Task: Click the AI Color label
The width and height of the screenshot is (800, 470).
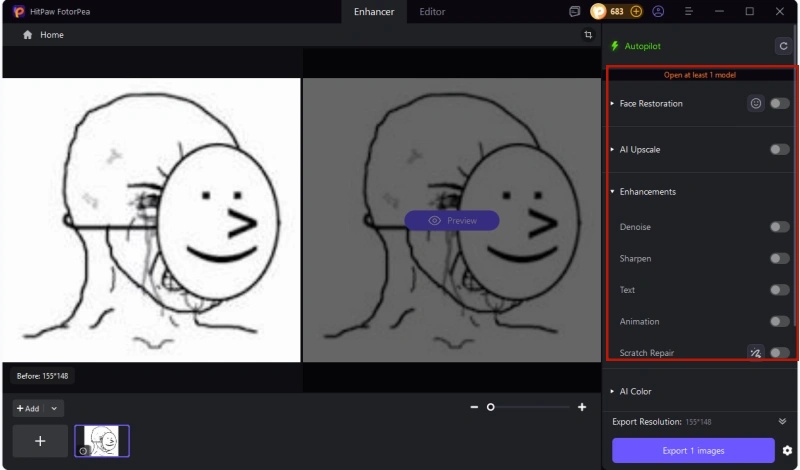Action: pyautogui.click(x=635, y=391)
